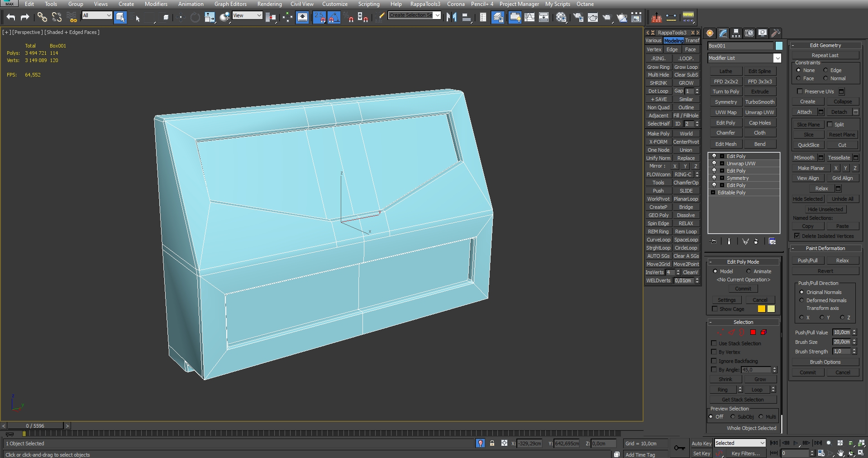This screenshot has width=868, height=458.
Task: Open the Select by Name tool
Action: tap(135, 17)
